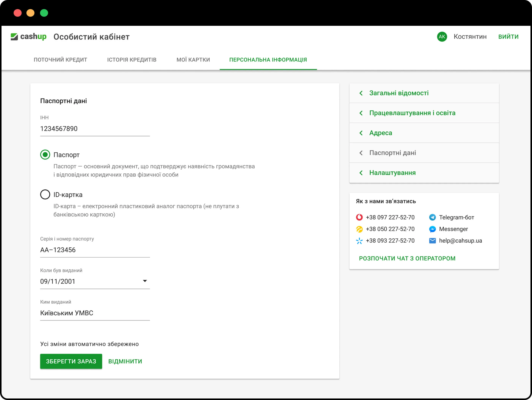Viewport: 532px width, 400px height.
Task: Click the ІНН input field
Action: 95,129
